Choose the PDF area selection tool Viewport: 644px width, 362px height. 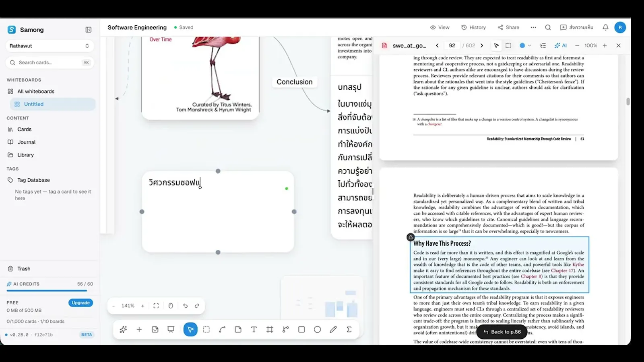click(x=508, y=45)
